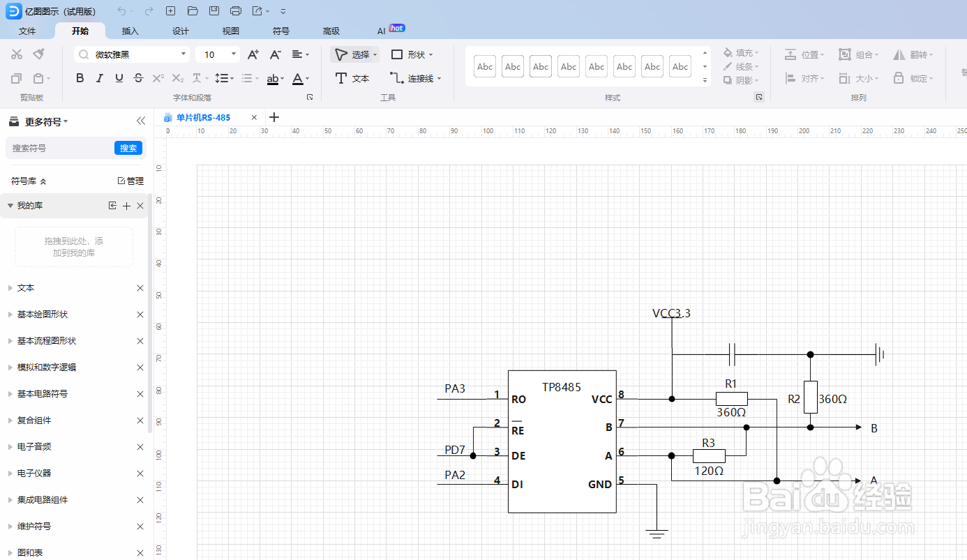Toggle Bold formatting
The width and height of the screenshot is (967, 560).
tap(80, 78)
